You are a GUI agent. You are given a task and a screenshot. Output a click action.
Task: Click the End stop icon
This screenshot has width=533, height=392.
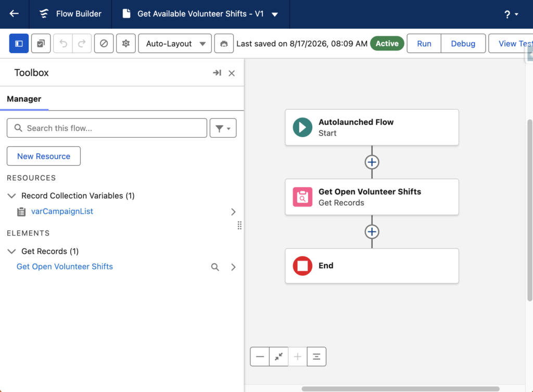tap(302, 266)
